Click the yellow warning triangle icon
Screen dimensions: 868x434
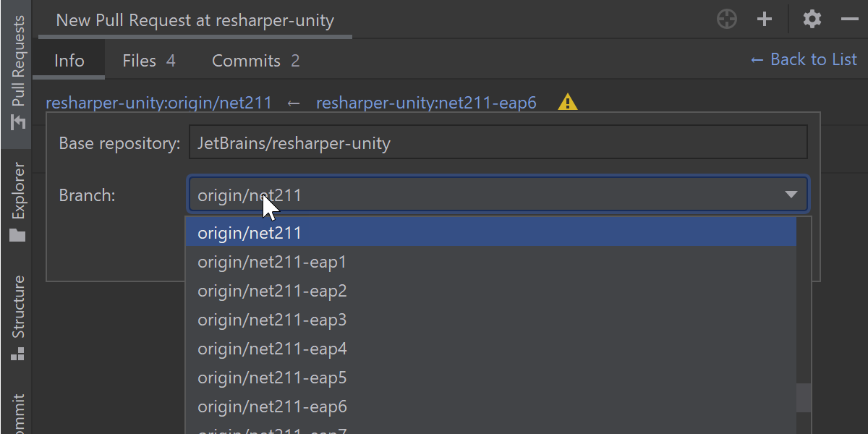tap(568, 102)
